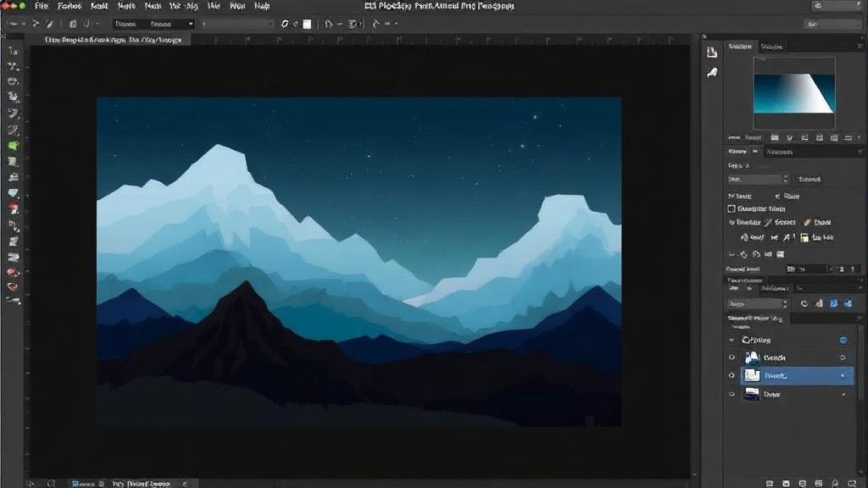
Task: Open the dark preset dropdown in the options bar
Action: (153, 24)
